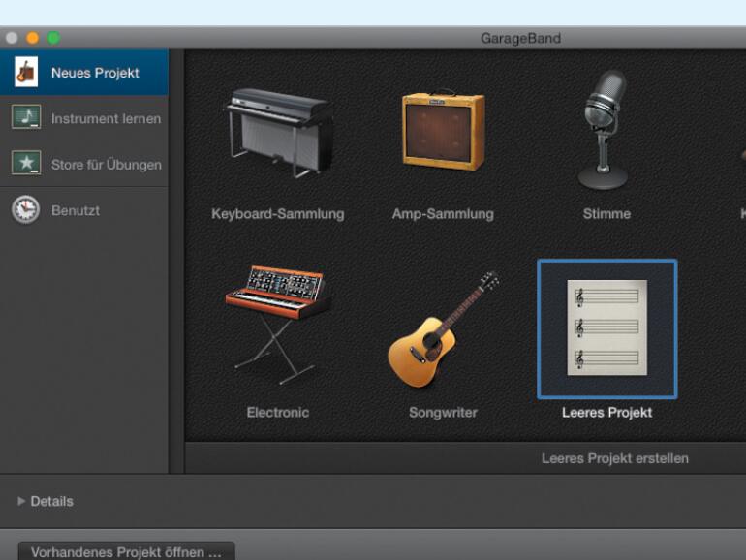Click the Songwriter label

coord(443,412)
